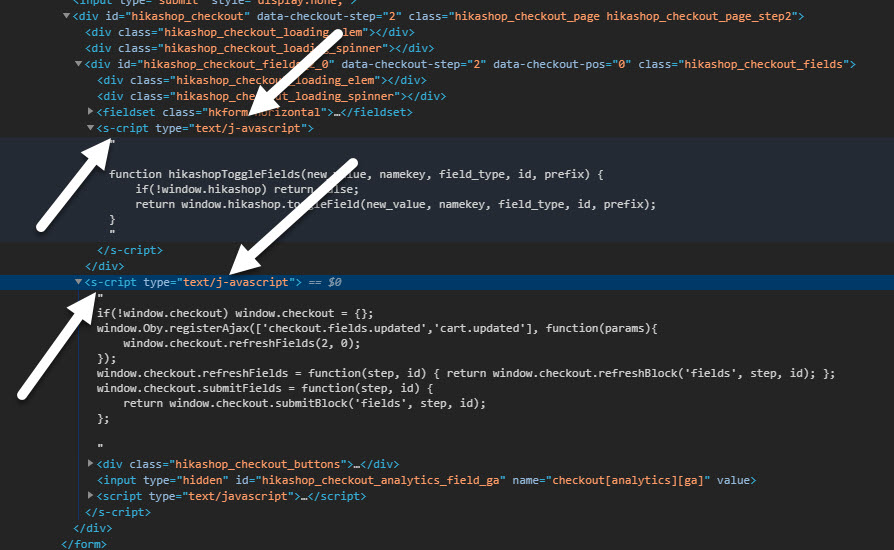Image resolution: width=894 pixels, height=550 pixels.
Task: Select the first closing s-cript tag
Action: coord(130,250)
